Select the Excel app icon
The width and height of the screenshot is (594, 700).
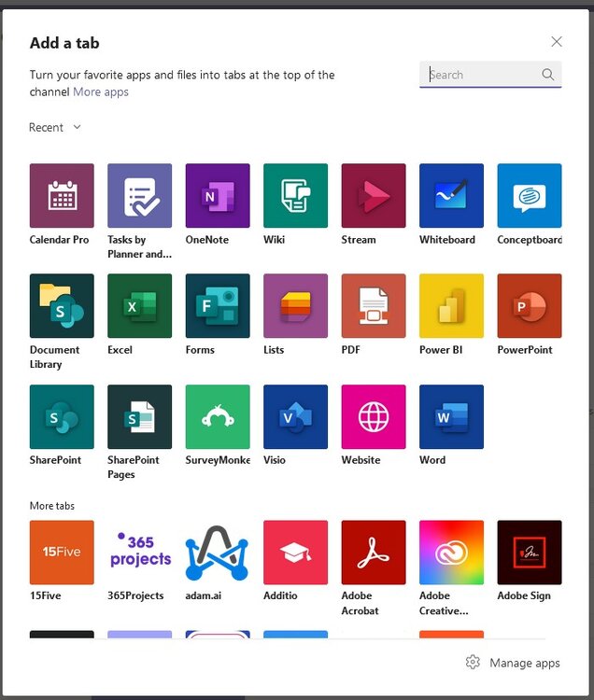coord(139,306)
